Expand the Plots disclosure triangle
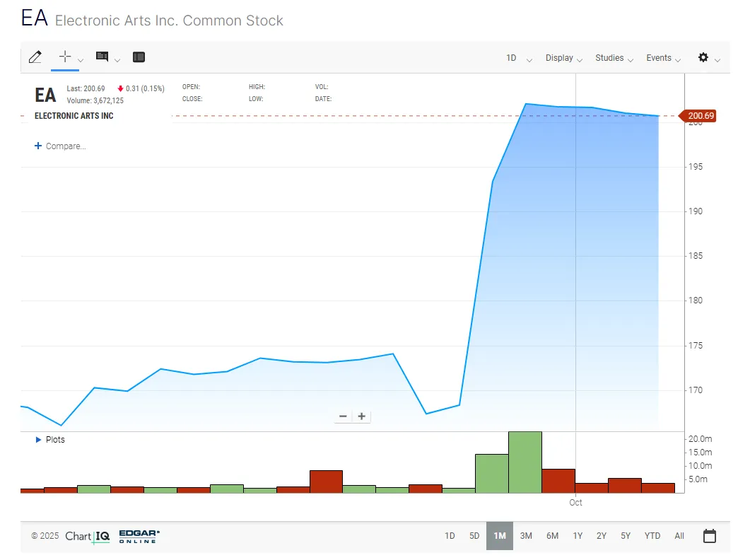Image resolution: width=750 pixels, height=560 pixels. click(39, 439)
